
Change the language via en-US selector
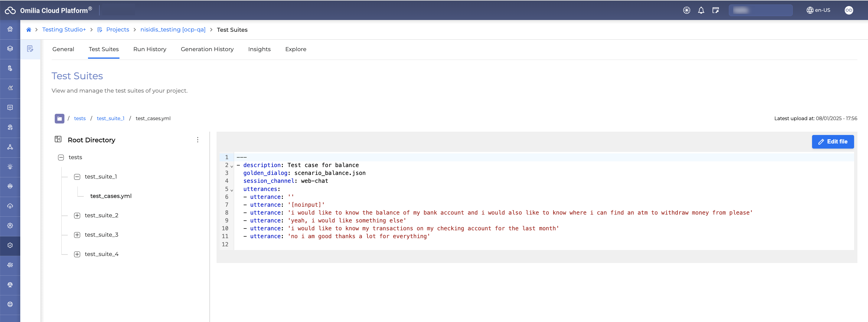coord(818,10)
